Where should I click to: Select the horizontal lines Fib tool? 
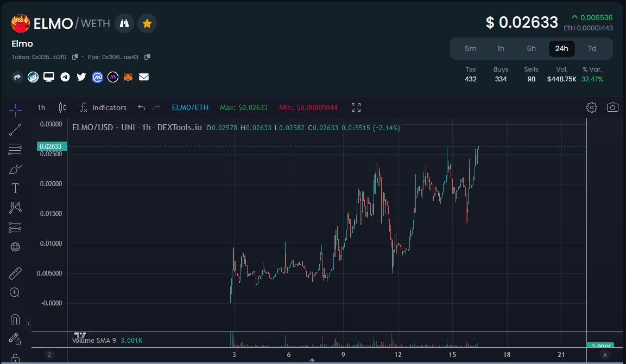point(15,149)
